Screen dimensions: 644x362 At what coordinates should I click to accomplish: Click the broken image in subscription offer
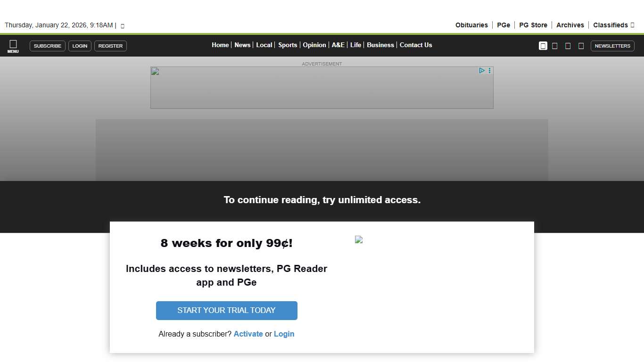[x=359, y=239]
